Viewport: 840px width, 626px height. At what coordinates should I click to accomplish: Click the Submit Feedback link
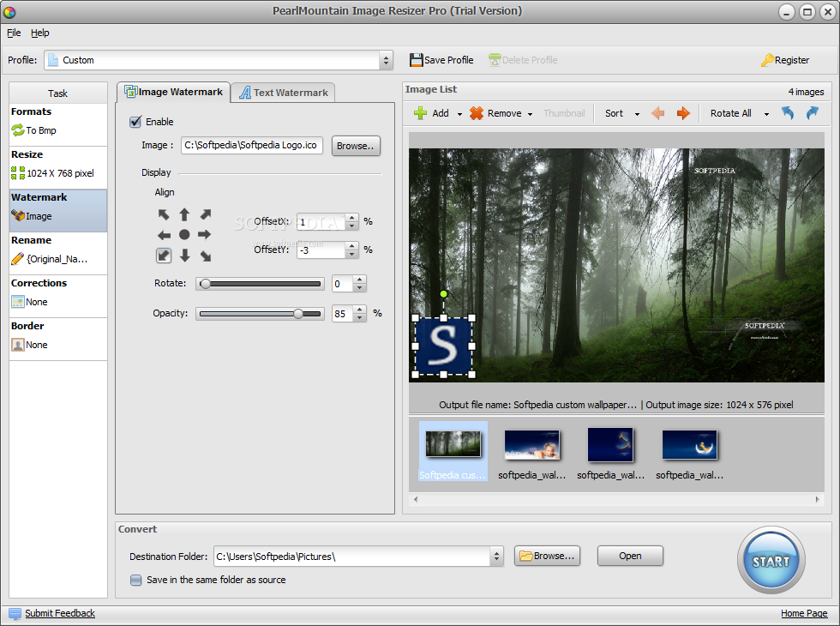[60, 613]
